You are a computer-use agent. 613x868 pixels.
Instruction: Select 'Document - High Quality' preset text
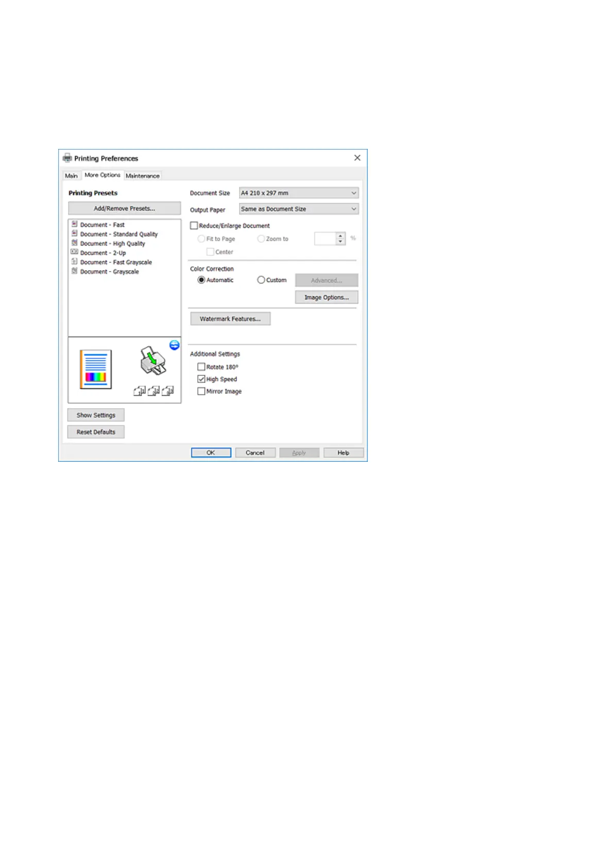tap(113, 243)
